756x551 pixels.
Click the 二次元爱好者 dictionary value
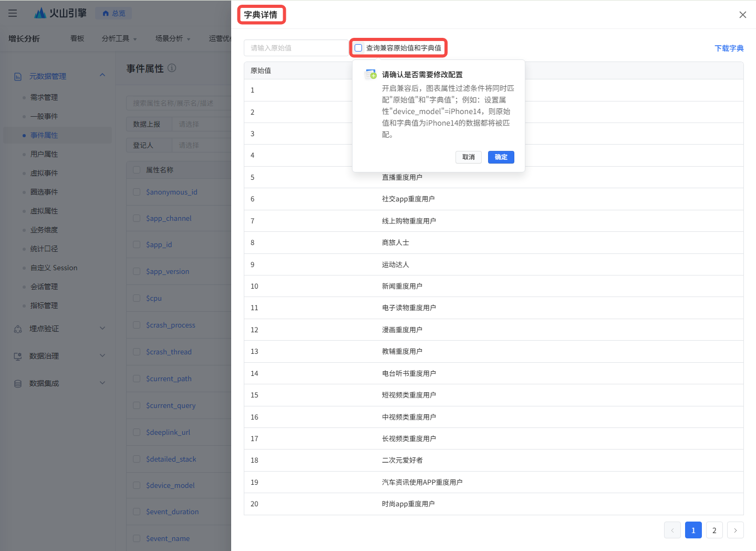(x=402, y=460)
